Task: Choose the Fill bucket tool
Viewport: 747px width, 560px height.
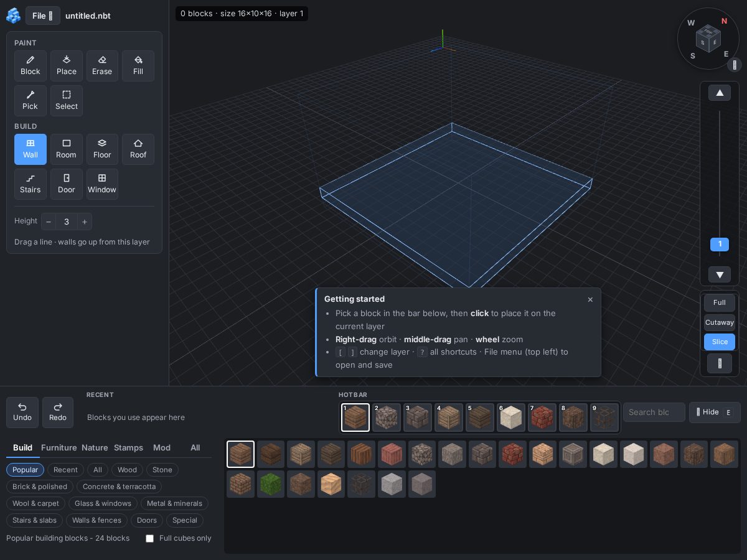Action: [138, 66]
